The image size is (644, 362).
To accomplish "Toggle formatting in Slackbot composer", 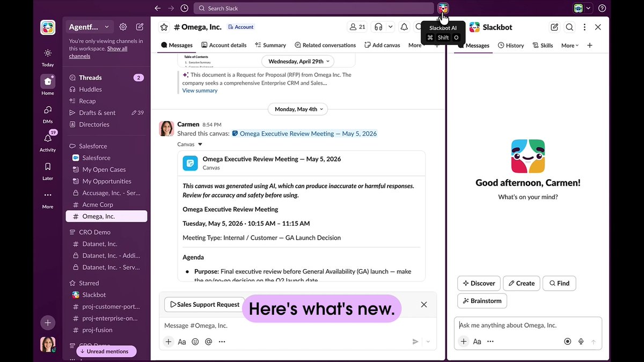I will pyautogui.click(x=477, y=342).
